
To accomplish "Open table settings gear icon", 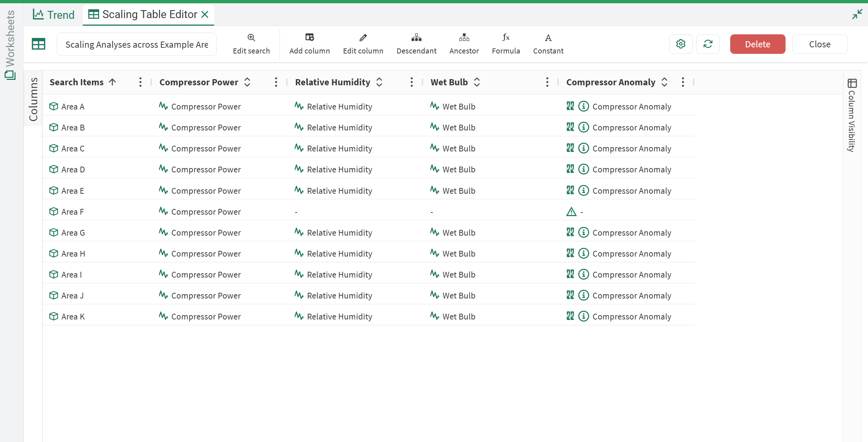I will tap(681, 44).
